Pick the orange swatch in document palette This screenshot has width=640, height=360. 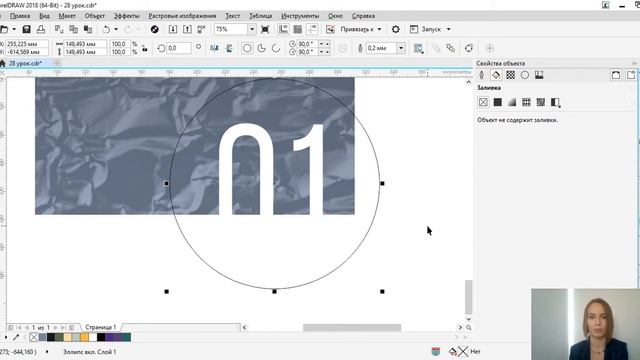tap(84, 337)
